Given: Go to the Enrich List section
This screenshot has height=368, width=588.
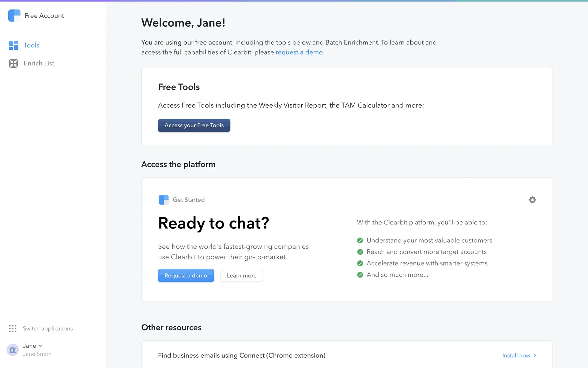Looking at the screenshot, I should (39, 63).
